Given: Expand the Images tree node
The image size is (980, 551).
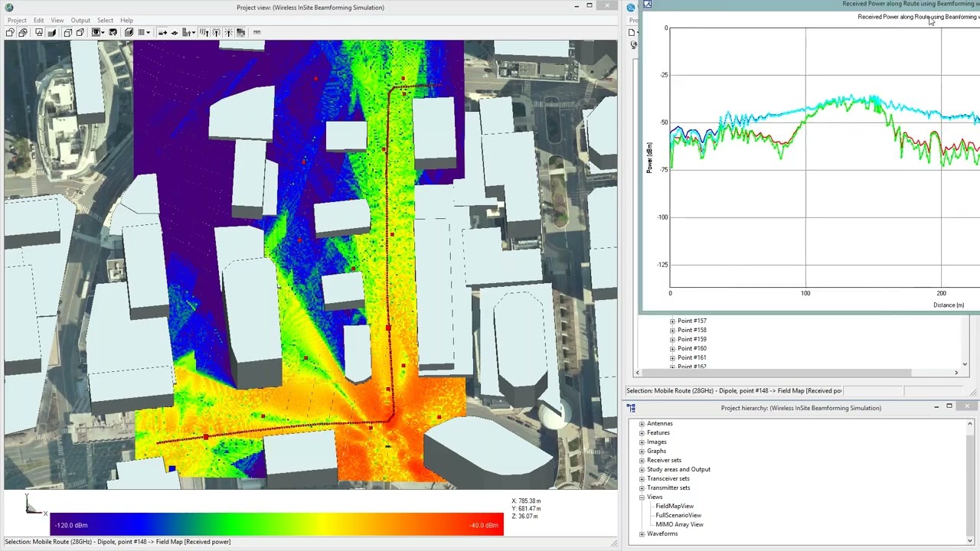Looking at the screenshot, I should (642, 442).
